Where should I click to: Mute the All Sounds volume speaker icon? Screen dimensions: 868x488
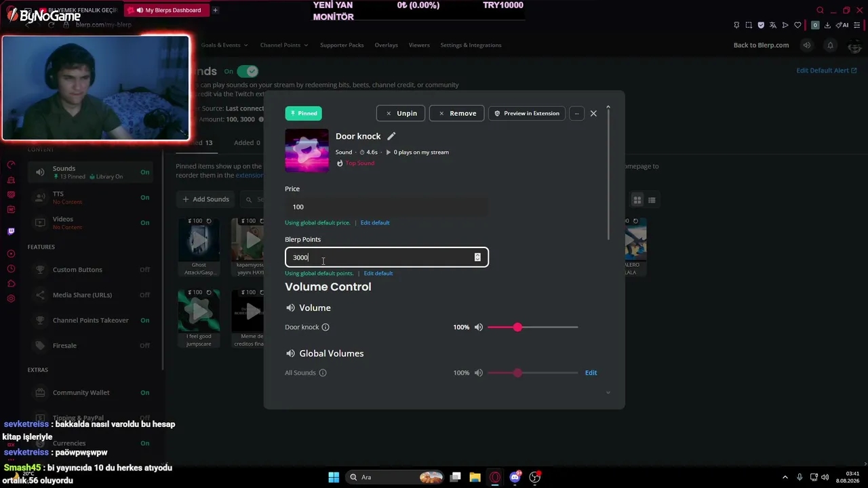(479, 373)
